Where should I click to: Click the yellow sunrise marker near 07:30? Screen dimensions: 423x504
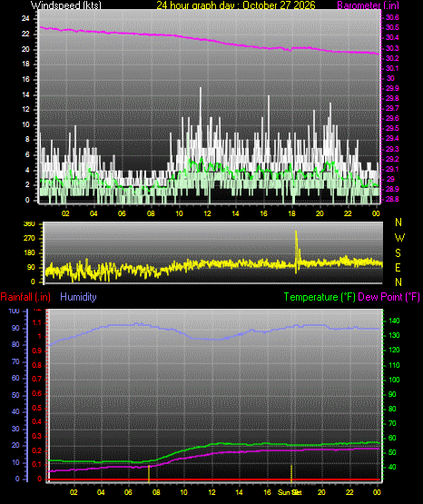pyautogui.click(x=149, y=473)
